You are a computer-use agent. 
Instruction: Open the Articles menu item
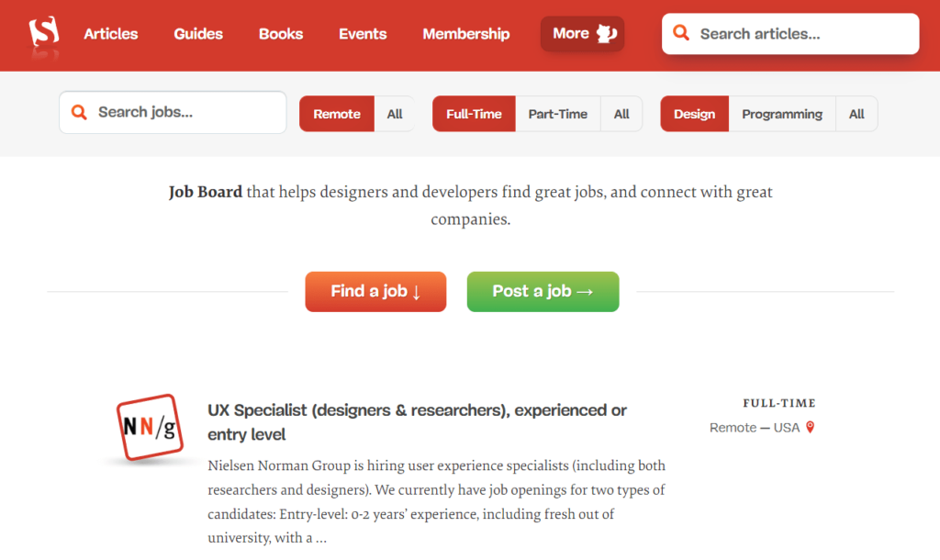(111, 34)
